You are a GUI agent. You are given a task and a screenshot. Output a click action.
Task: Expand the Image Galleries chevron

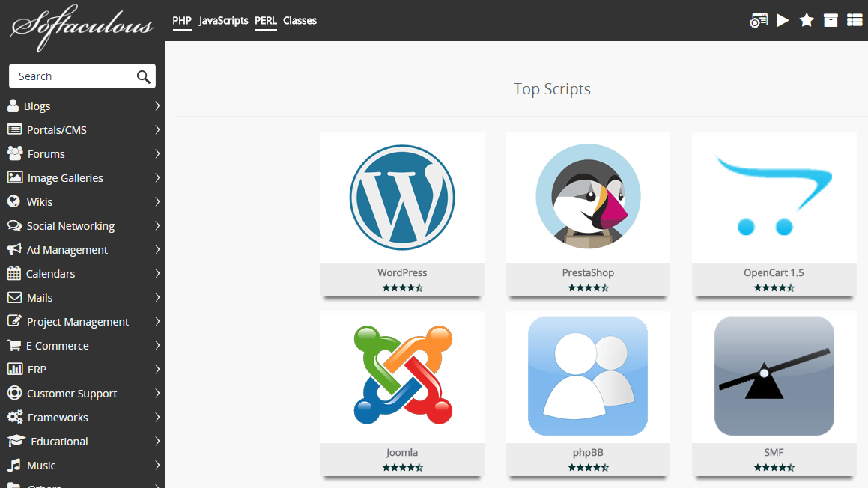pos(157,177)
